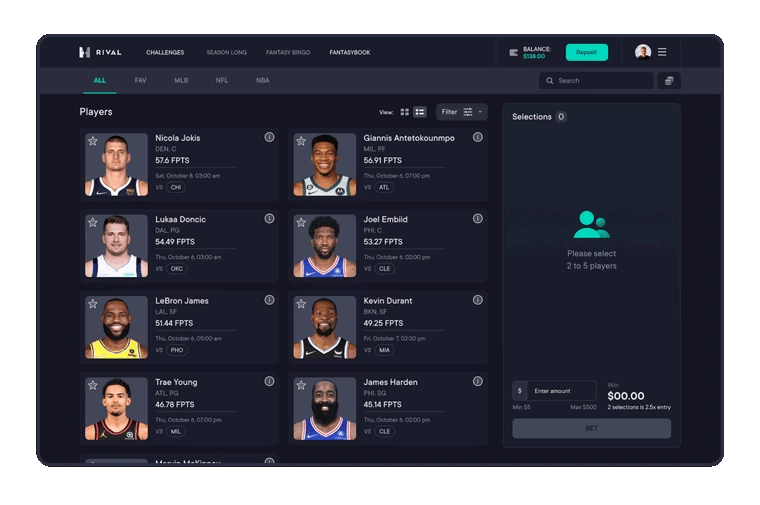Click the wallet balance icon
The width and height of the screenshot is (760, 505).
pyautogui.click(x=514, y=52)
